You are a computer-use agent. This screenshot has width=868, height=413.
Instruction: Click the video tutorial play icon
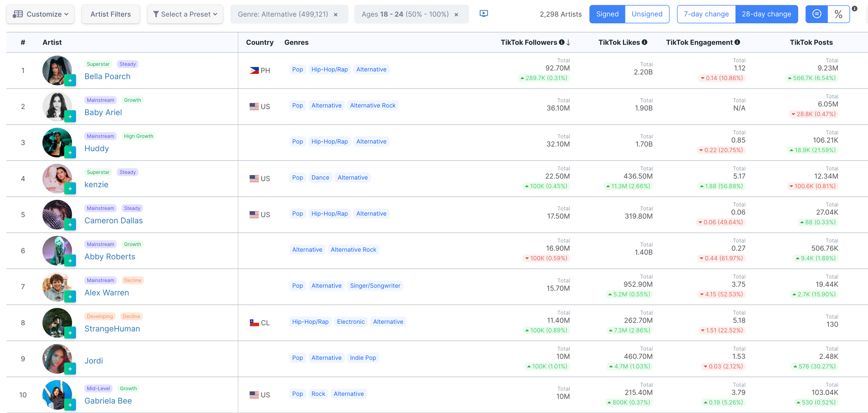483,14
